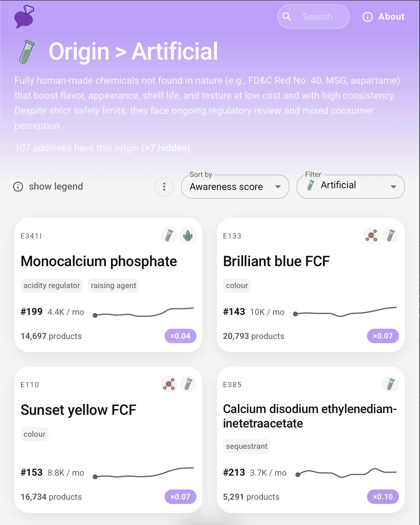Click the test tube icon on the E385 card
Viewport: 420px width, 525px height.
[391, 384]
